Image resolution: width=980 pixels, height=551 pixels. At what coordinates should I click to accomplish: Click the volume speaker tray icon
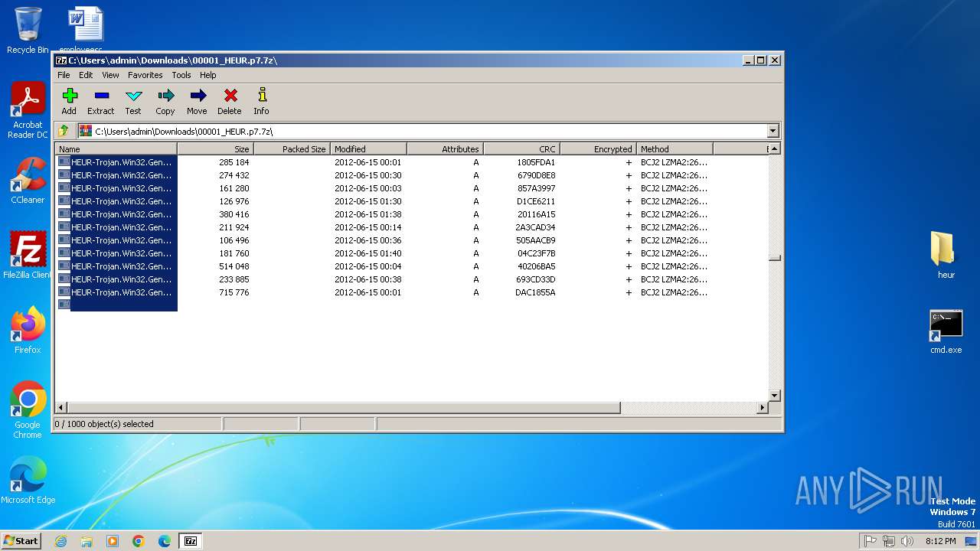pyautogui.click(x=906, y=541)
